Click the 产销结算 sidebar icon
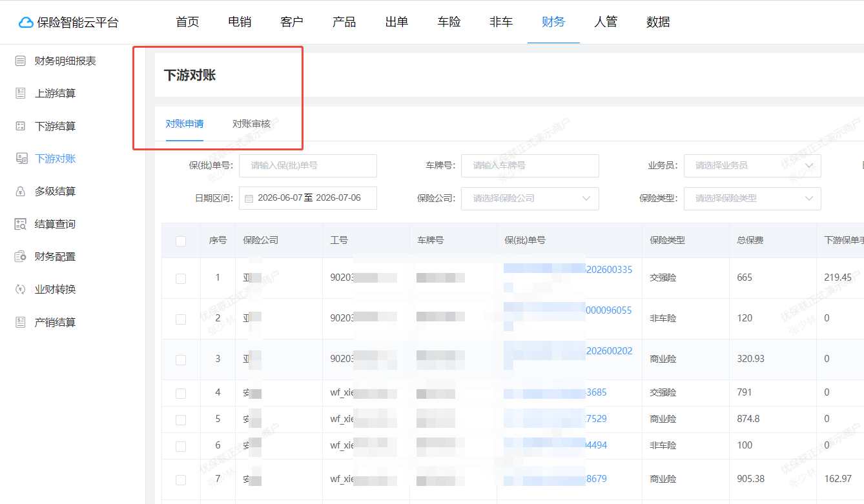This screenshot has width=864, height=504. (21, 322)
